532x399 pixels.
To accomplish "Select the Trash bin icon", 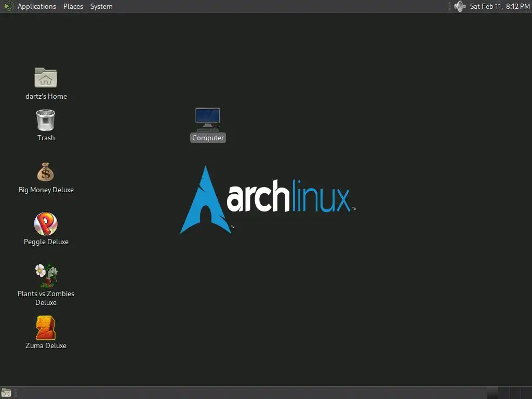I will tap(46, 120).
